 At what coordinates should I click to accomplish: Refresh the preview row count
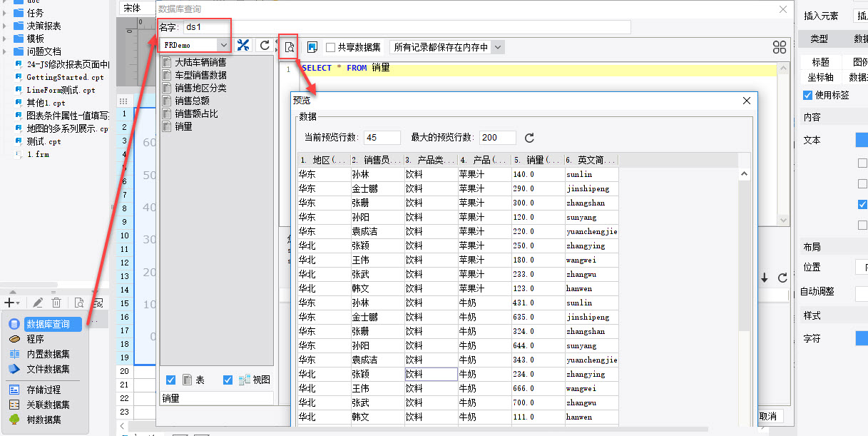(529, 138)
